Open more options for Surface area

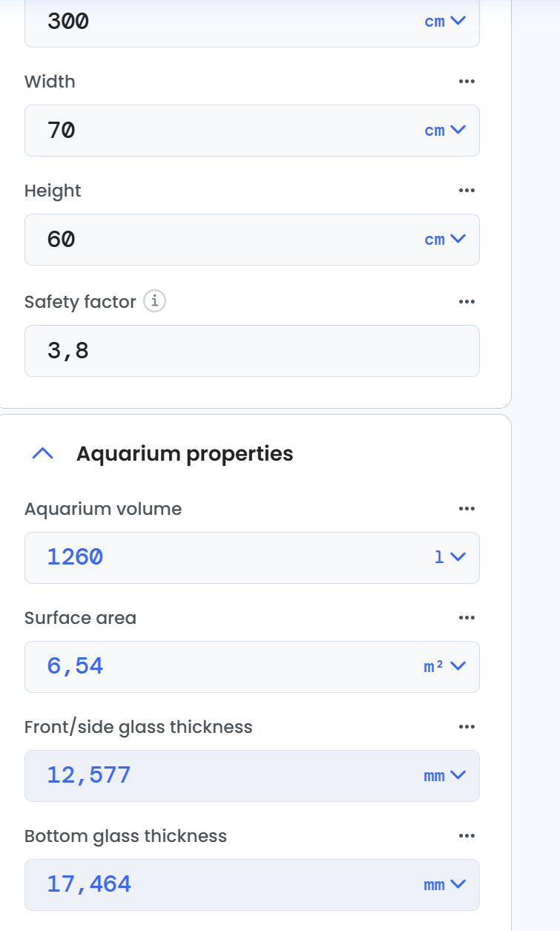coord(466,618)
